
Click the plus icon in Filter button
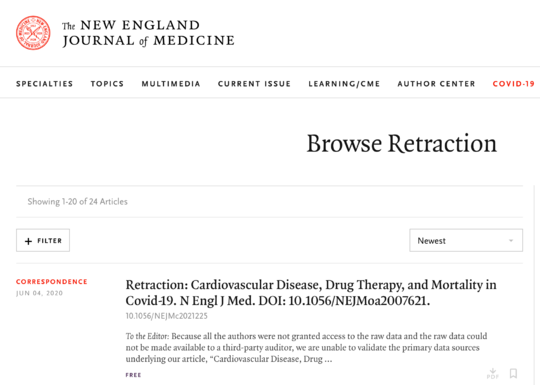point(29,241)
